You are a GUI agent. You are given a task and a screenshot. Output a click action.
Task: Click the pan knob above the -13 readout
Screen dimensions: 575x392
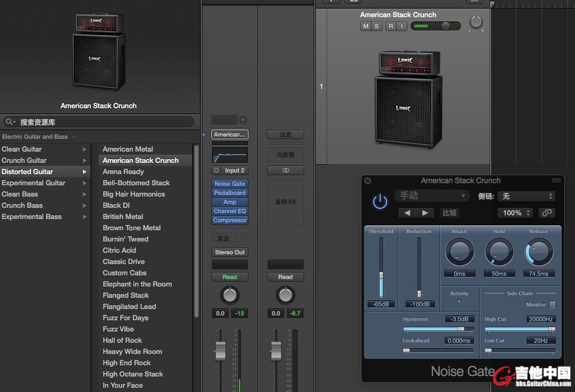point(230,295)
